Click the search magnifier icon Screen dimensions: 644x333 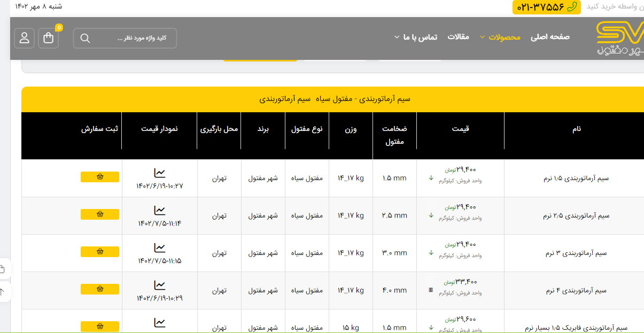coord(85,38)
